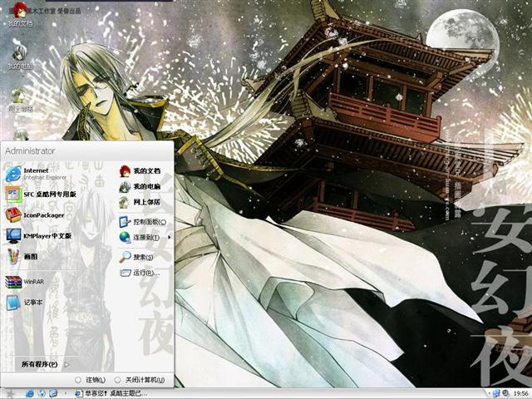Open 搜索(S) search entry
The image size is (532, 399).
[136, 257]
